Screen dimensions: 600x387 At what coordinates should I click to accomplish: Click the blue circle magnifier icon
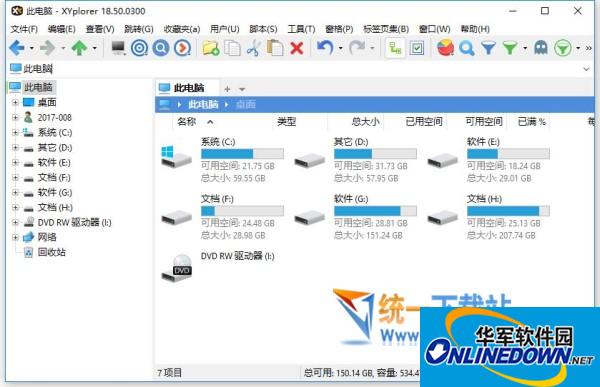[x=161, y=48]
